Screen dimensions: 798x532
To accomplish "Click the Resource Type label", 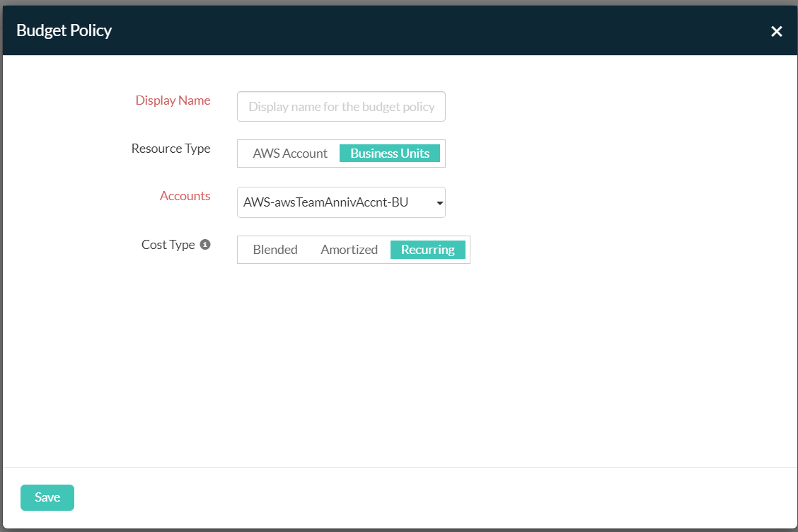I will (x=170, y=149).
